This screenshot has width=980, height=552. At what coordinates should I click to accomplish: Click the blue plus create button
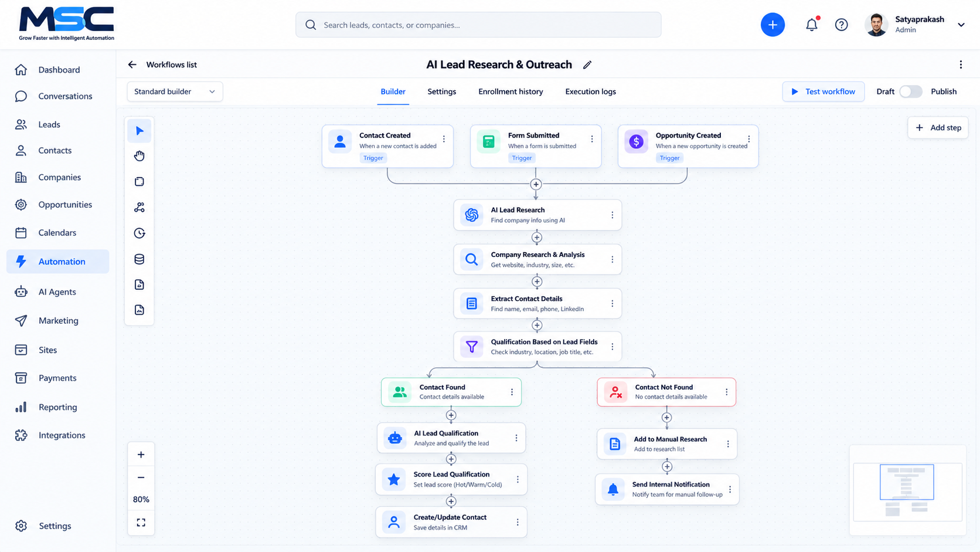(x=773, y=25)
